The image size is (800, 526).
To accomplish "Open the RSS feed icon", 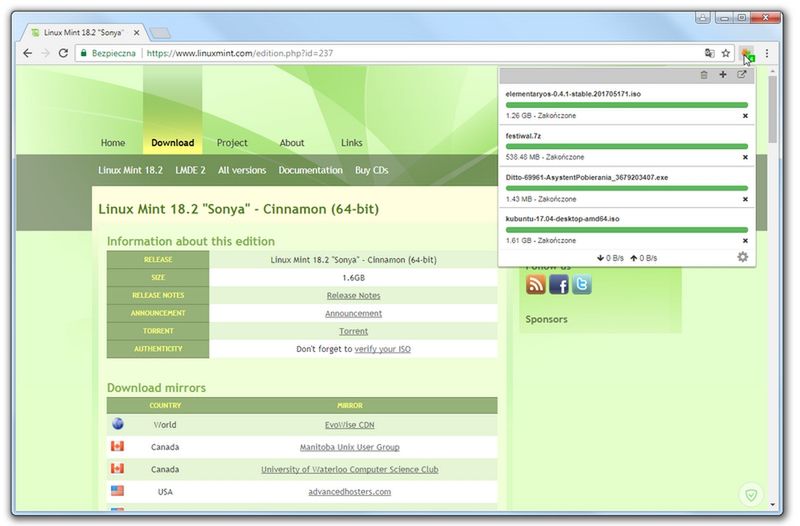I will pyautogui.click(x=536, y=284).
